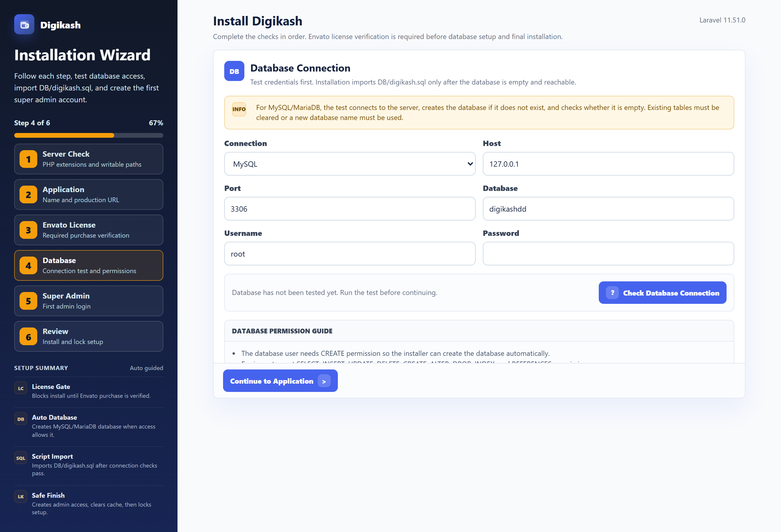Open the Server Check step
The height and width of the screenshot is (532, 781).
89,159
